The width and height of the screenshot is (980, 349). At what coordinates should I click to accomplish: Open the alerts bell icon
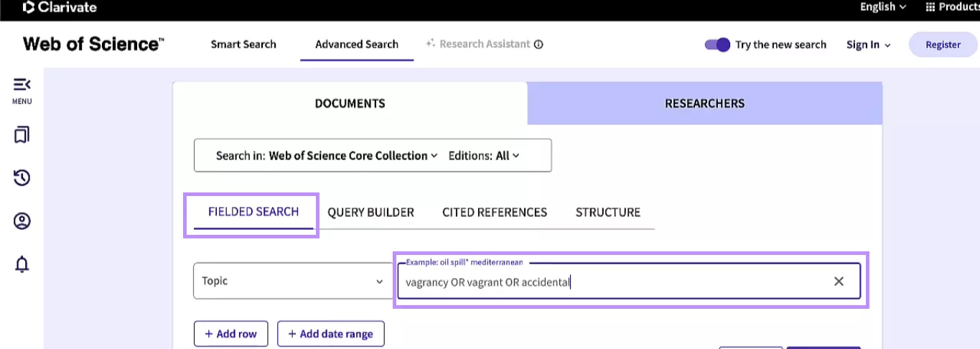point(22,264)
